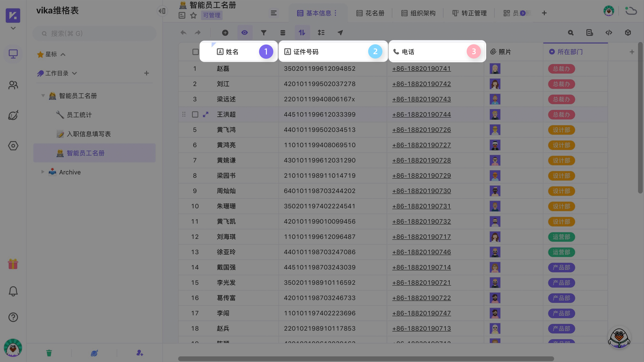Open the 工作目录 dropdown chevron
The height and width of the screenshot is (362, 644).
[x=74, y=73]
